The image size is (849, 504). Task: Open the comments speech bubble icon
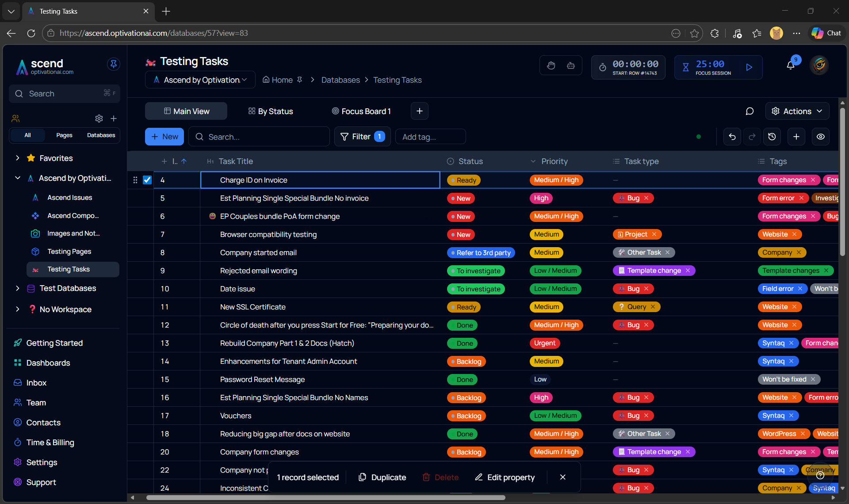pos(750,111)
